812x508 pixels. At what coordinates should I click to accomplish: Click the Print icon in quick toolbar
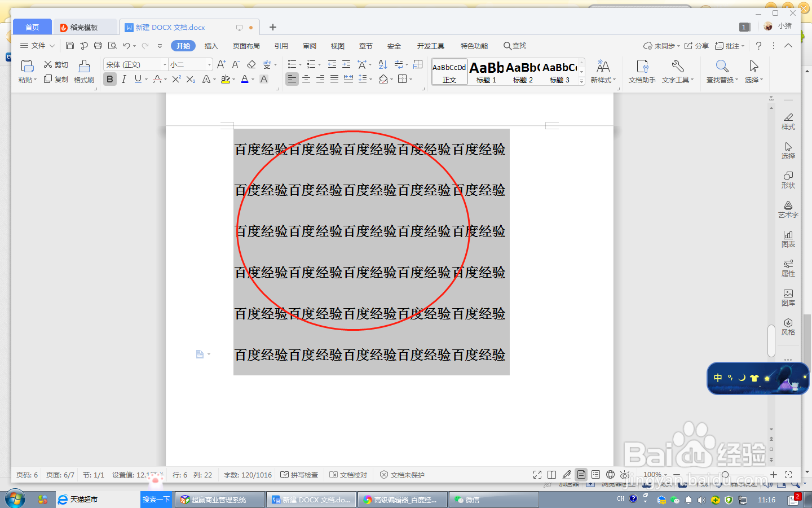point(98,46)
